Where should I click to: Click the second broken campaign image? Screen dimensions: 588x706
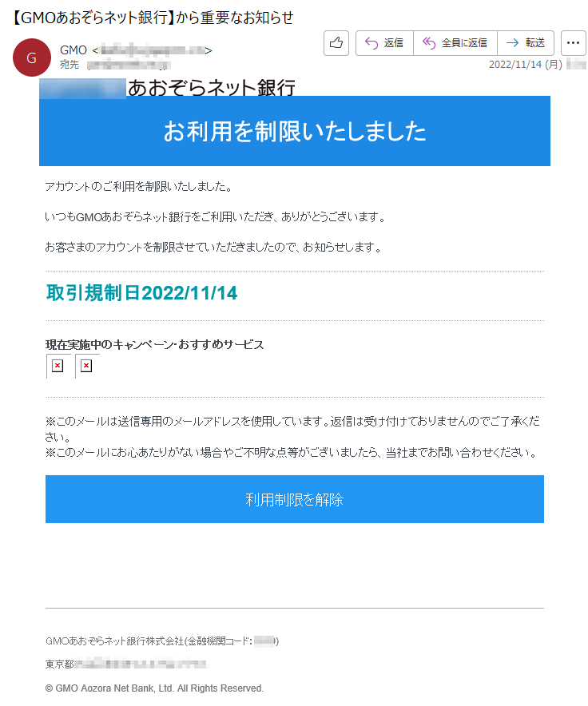[86, 366]
